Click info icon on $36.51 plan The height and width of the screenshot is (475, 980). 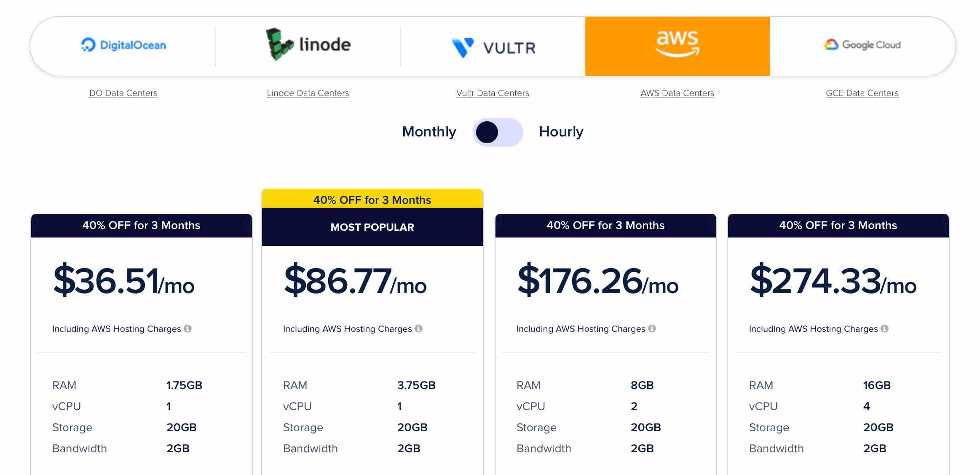[x=187, y=328]
